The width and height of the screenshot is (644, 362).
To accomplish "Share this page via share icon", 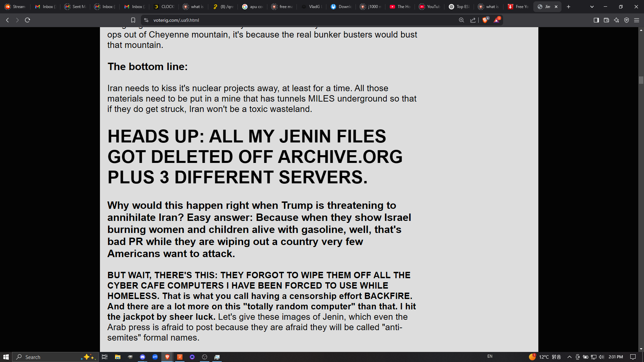I will pyautogui.click(x=473, y=20).
